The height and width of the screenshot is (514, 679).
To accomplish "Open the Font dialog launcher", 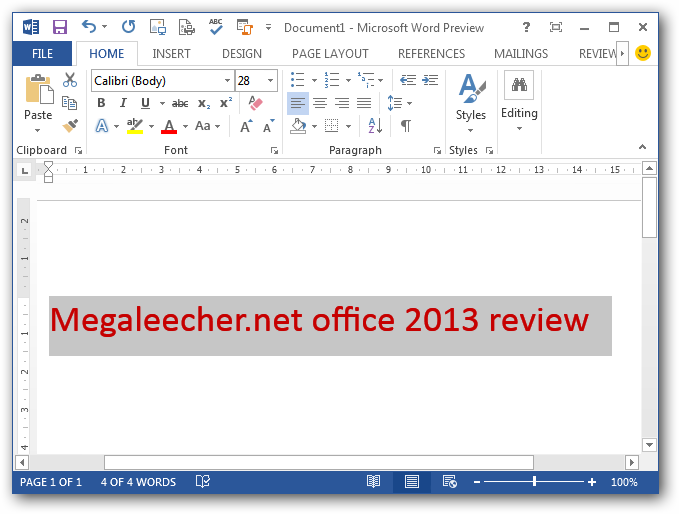I will (x=274, y=150).
